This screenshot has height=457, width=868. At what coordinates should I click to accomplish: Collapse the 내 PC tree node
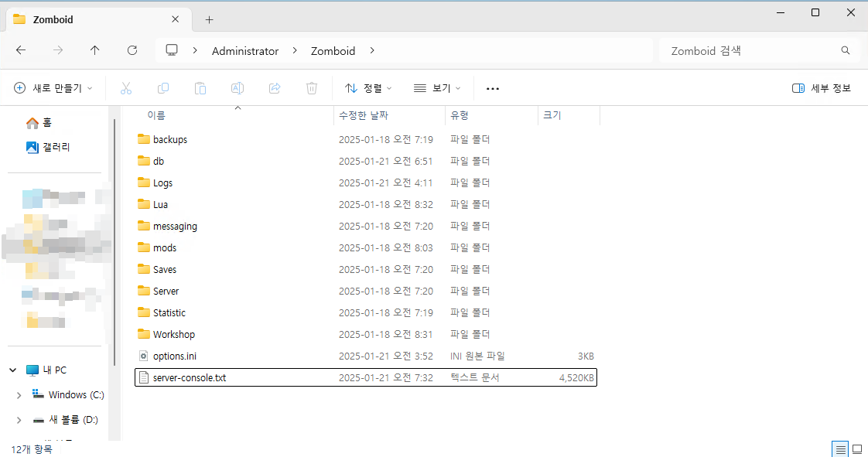(12, 370)
